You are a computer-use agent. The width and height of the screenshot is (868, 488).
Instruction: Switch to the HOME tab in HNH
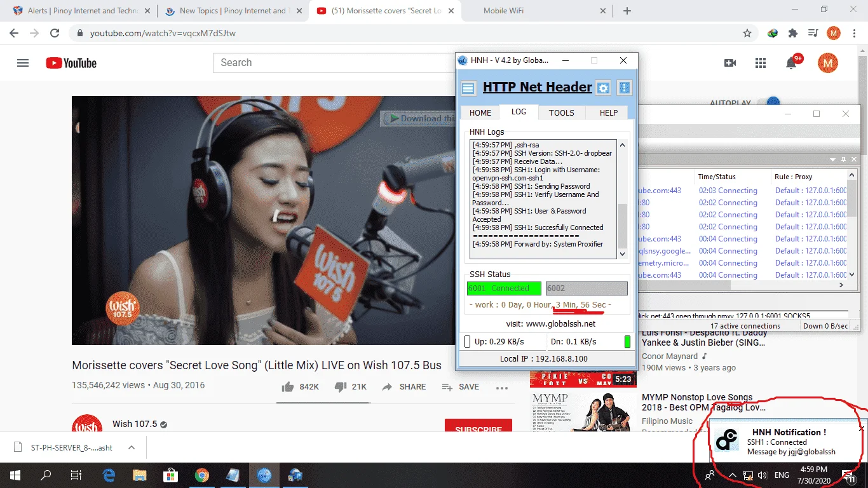click(480, 112)
